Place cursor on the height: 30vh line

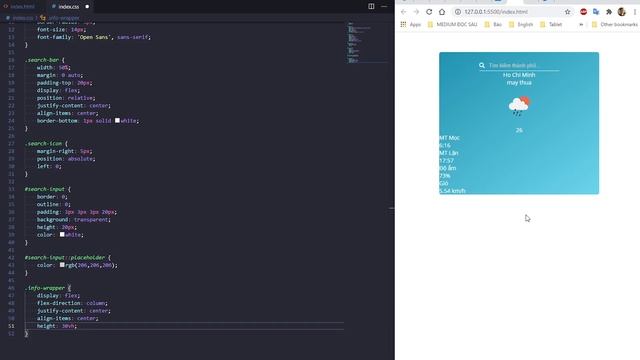click(57, 326)
